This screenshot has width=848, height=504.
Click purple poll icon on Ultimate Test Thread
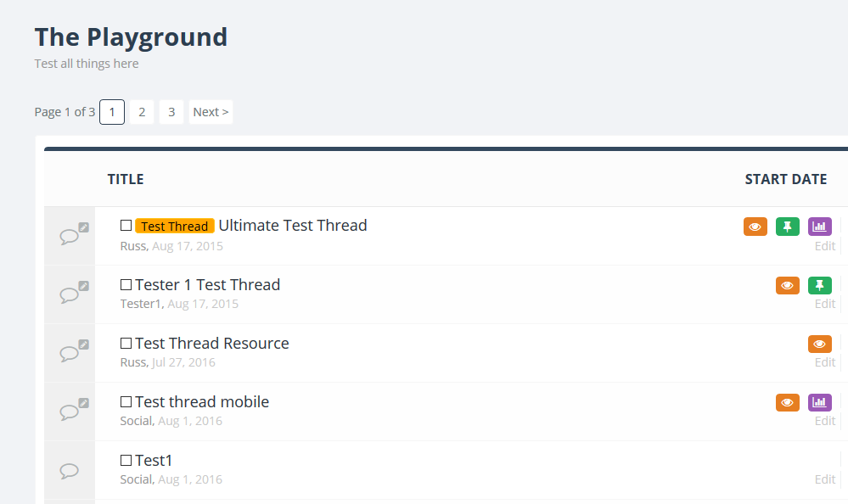pos(820,227)
